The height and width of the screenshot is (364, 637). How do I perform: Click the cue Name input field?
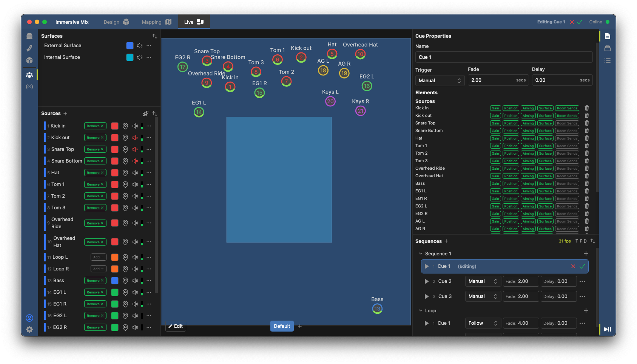tap(503, 57)
